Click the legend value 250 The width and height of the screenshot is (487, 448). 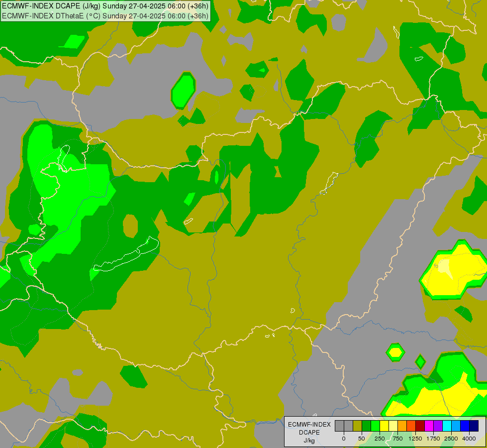(380, 439)
